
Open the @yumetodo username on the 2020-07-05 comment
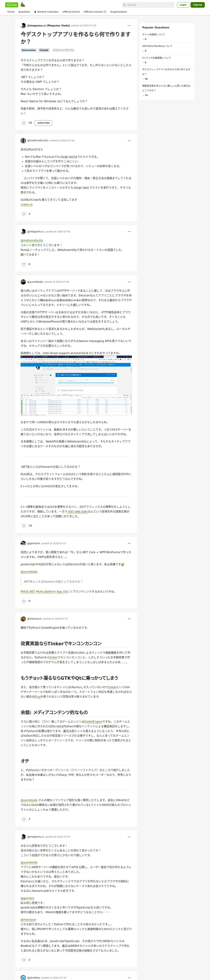point(35,282)
